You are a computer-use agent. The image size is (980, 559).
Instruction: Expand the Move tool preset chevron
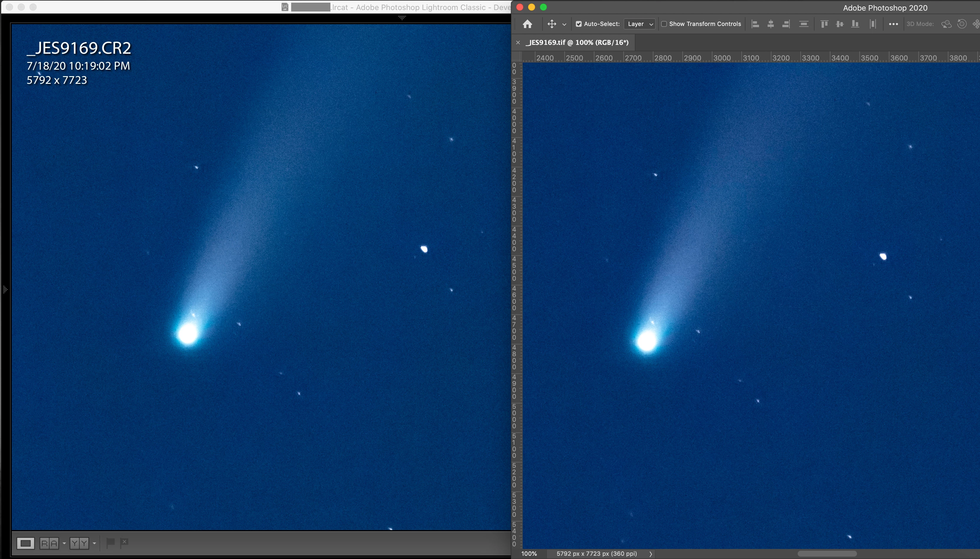pyautogui.click(x=564, y=24)
